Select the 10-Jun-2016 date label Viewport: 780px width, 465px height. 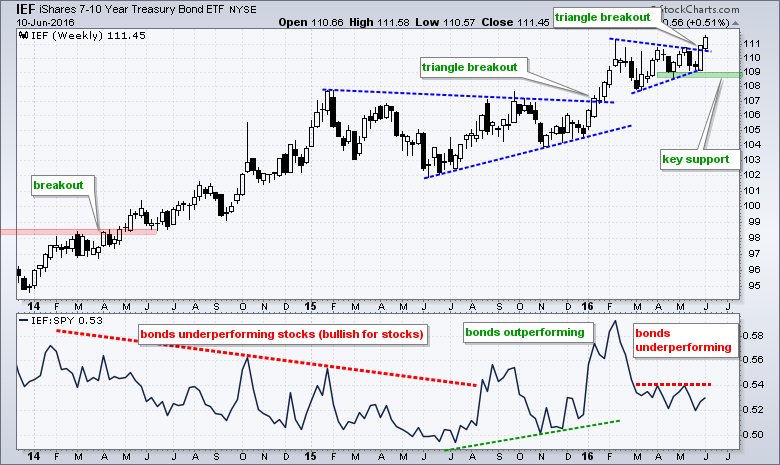[45, 22]
